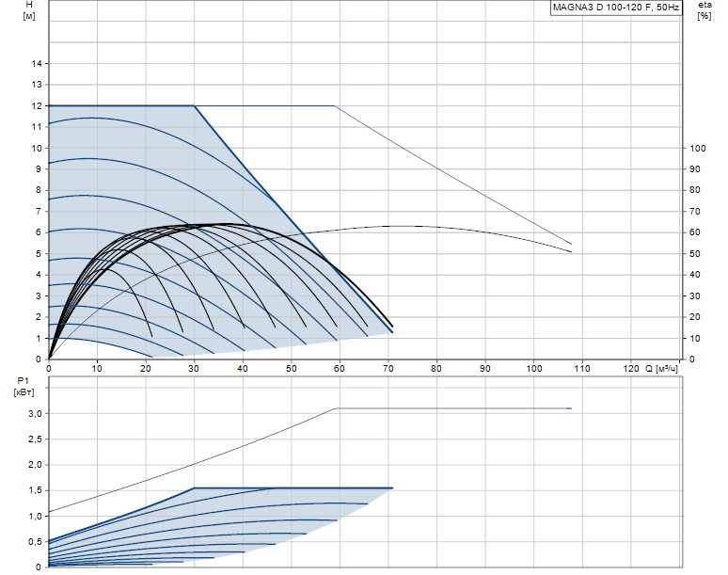Image resolution: width=728 pixels, height=575 pixels.
Task: Click the MAGNA3 D 100-120 F, 50Hz label
Action: 616,8
